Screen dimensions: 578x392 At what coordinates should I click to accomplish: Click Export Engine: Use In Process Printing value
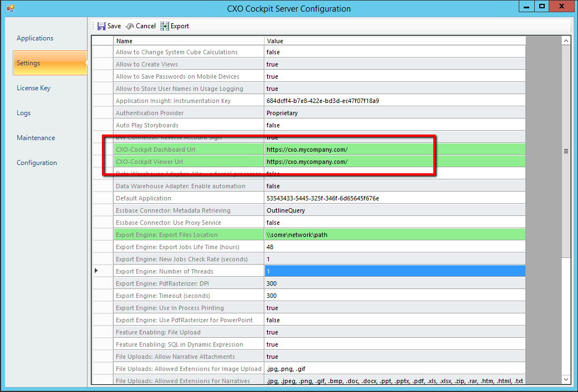(x=395, y=308)
